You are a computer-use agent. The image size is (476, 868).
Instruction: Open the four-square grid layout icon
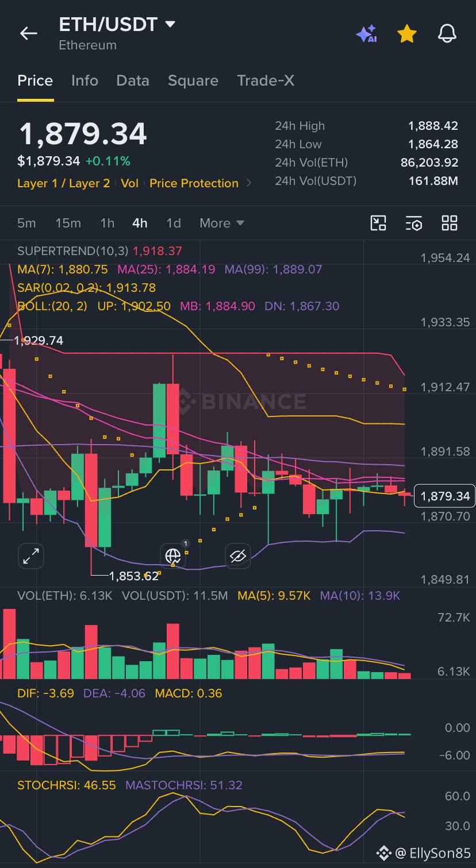coord(450,223)
